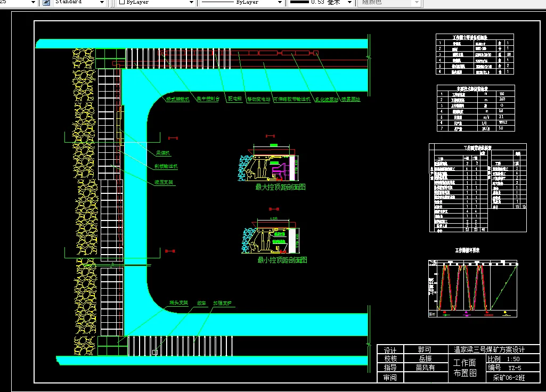Select the 最大控顶距剖面图 caption
546x392 pixels.
281,187
